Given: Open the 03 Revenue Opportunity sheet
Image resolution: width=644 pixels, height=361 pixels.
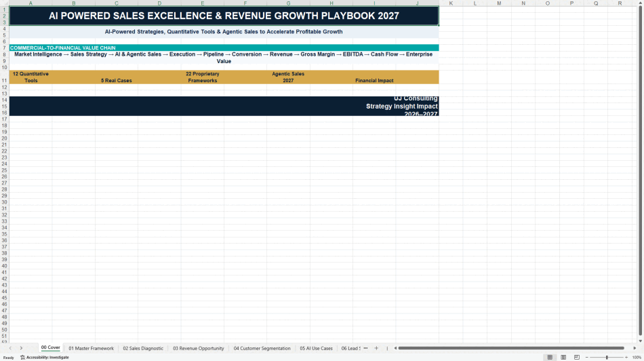Looking at the screenshot, I should point(199,348).
